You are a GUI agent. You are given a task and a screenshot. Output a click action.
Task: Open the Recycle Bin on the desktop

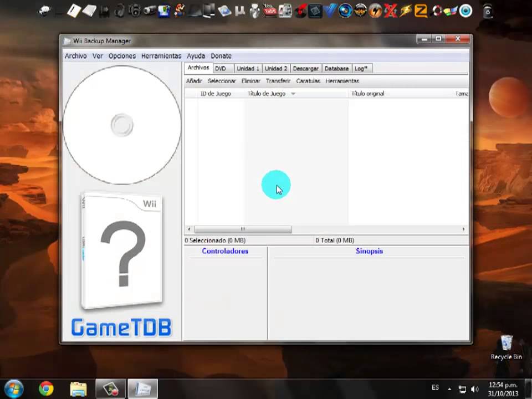[506, 347]
